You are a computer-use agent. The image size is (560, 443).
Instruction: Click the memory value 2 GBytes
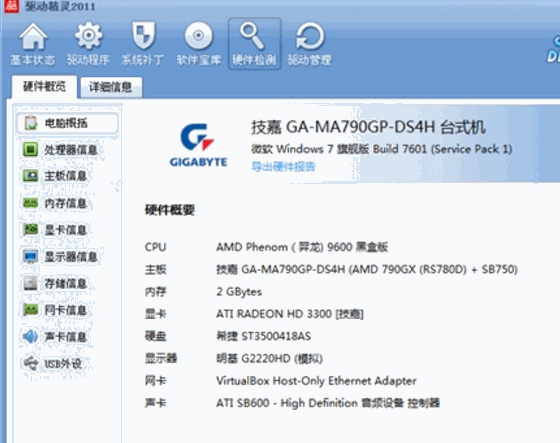(239, 292)
